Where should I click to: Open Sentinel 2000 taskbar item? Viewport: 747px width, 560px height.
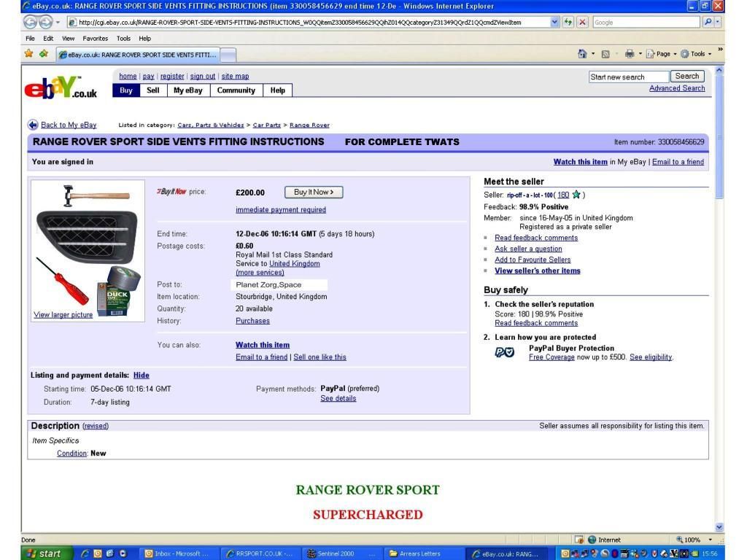click(341, 553)
